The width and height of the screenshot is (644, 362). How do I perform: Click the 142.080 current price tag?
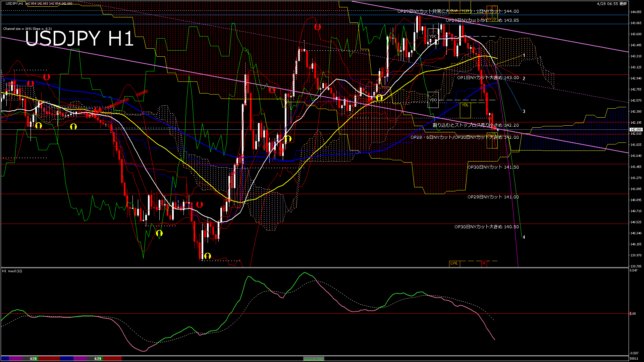[x=636, y=129]
